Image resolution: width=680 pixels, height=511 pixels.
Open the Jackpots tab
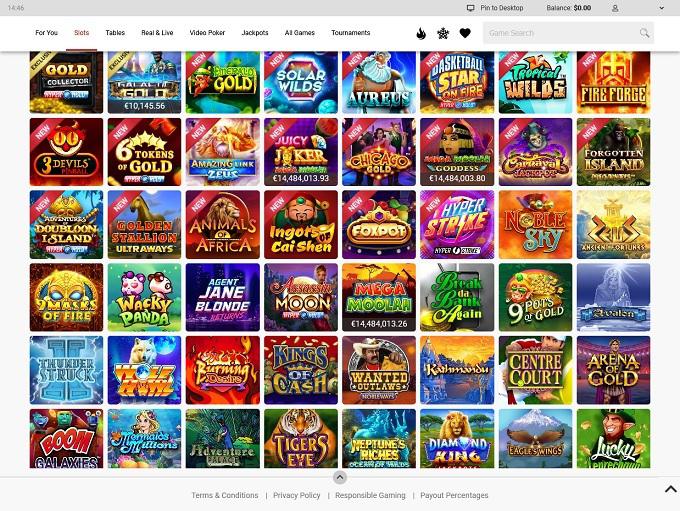pyautogui.click(x=255, y=33)
